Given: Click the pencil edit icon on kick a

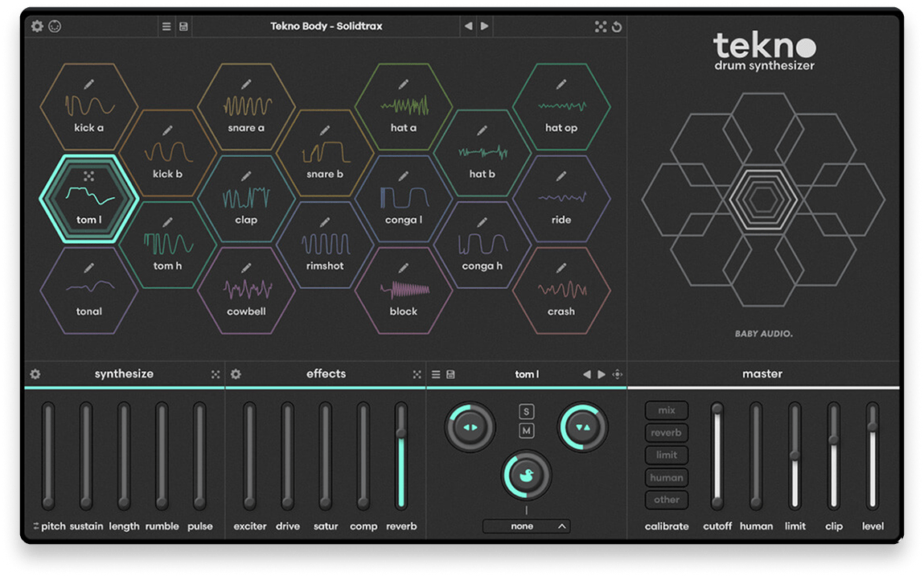Looking at the screenshot, I should (89, 84).
